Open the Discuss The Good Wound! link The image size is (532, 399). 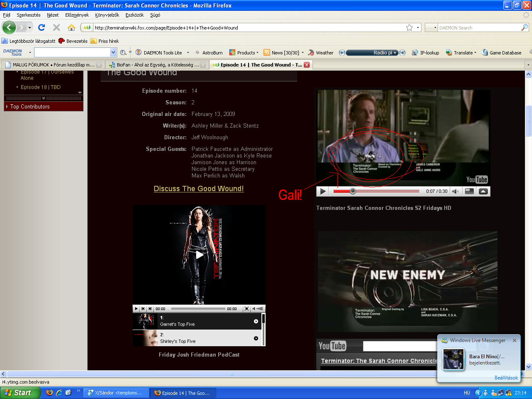coord(199,189)
